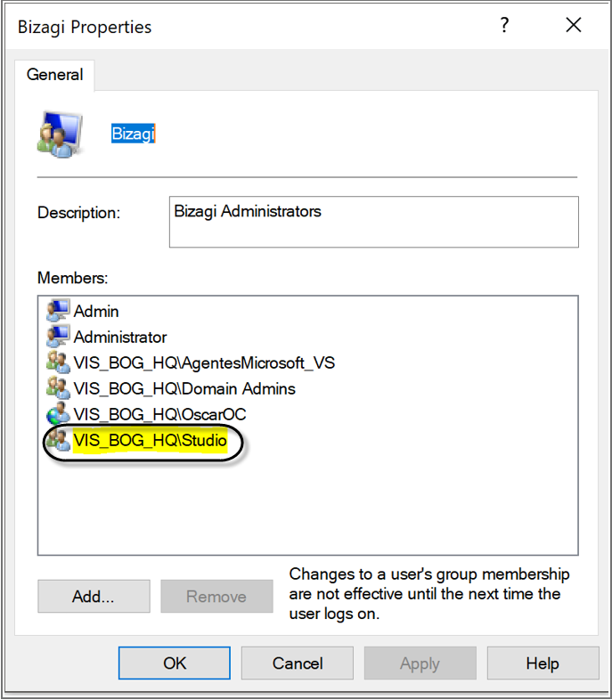
Task: Click the Studio group icon
Action: pyautogui.click(x=58, y=440)
